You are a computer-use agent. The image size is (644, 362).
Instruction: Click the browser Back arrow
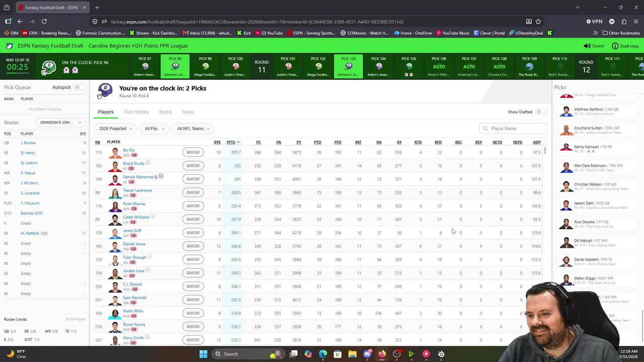[x=20, y=22]
